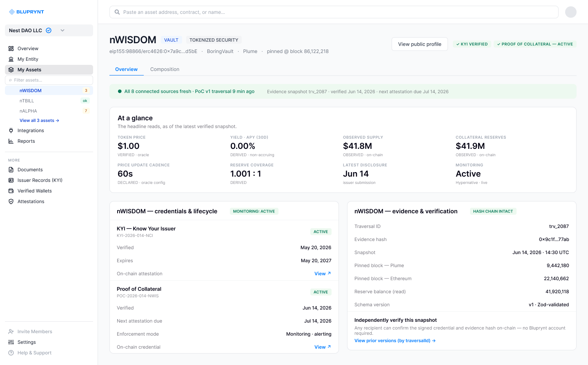
Task: Click the TOKENIZED SECURITY tag
Action: [x=214, y=40]
